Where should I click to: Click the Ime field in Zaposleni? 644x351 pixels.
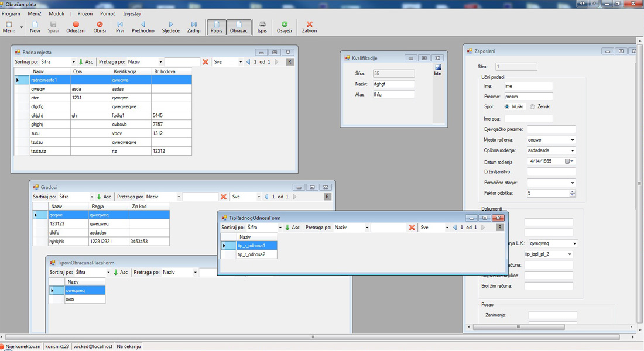[x=528, y=86]
